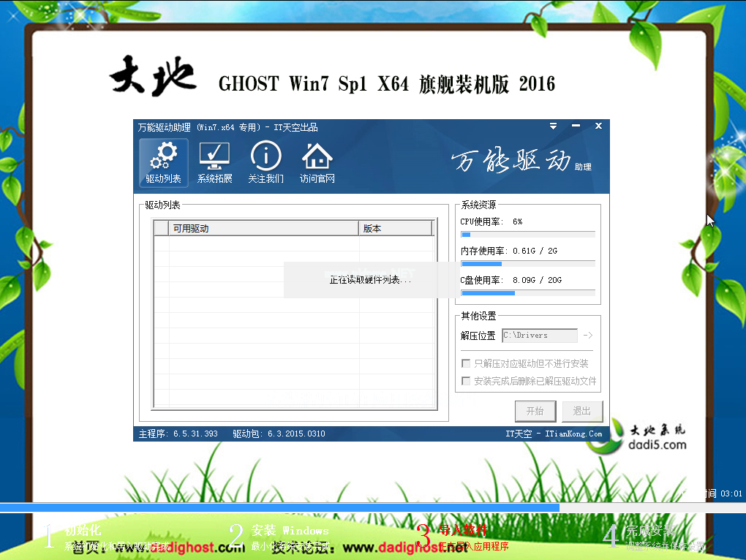Click the 退出 exit button

582,411
